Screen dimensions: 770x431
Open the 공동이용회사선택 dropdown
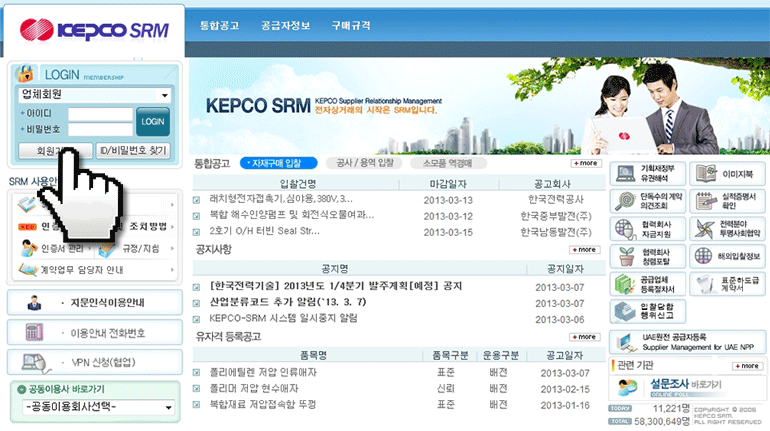click(x=98, y=407)
